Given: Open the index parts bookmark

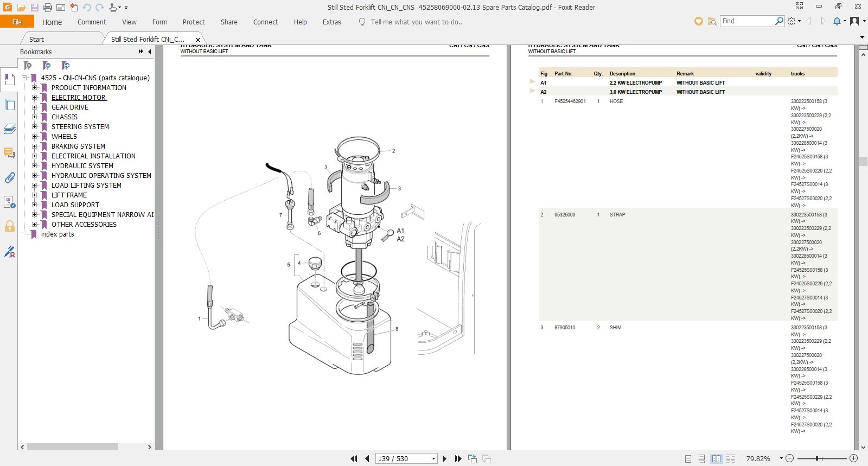Looking at the screenshot, I should 58,234.
